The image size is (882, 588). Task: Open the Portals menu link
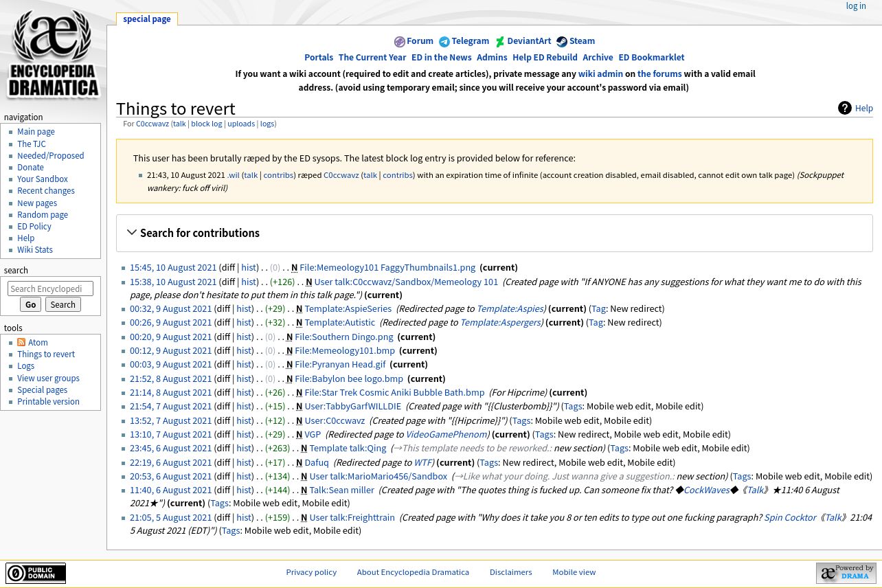point(319,57)
